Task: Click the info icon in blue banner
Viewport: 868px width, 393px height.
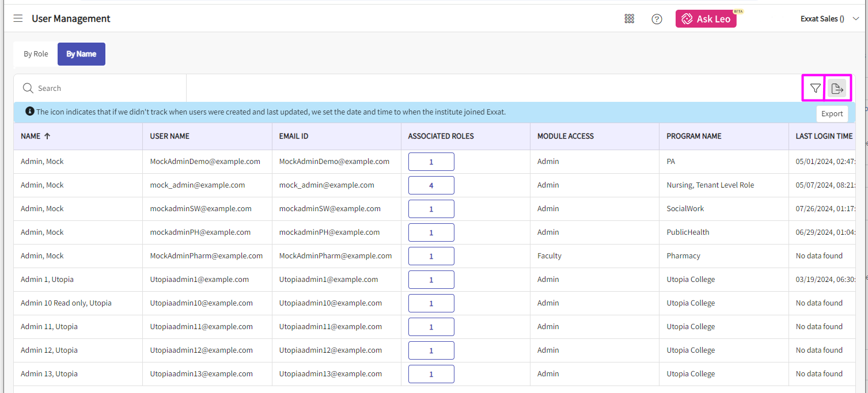Action: pyautogui.click(x=30, y=112)
